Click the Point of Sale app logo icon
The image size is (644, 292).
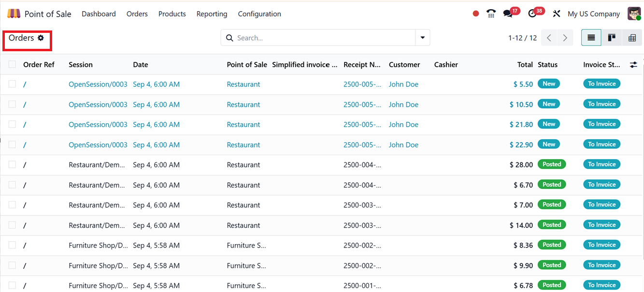(14, 14)
